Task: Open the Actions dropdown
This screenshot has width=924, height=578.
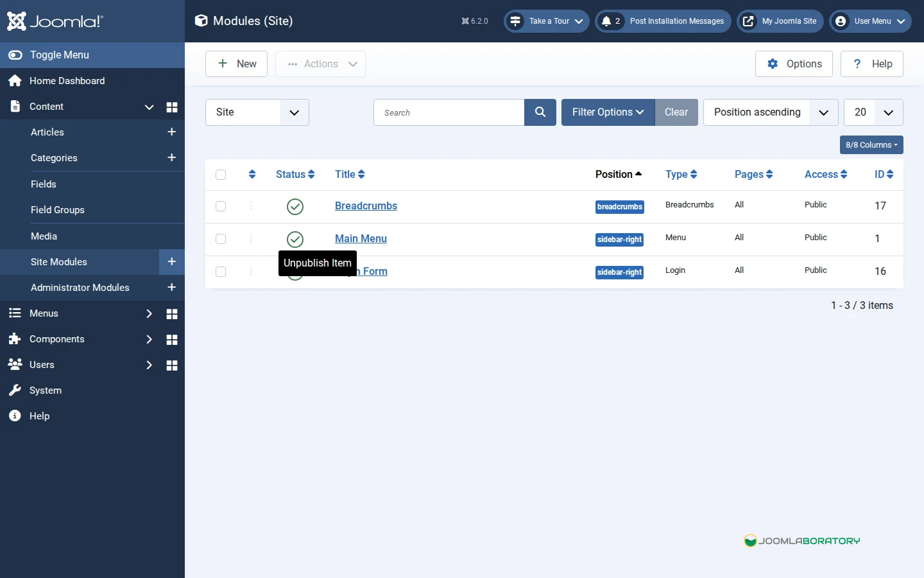Action: tap(320, 64)
